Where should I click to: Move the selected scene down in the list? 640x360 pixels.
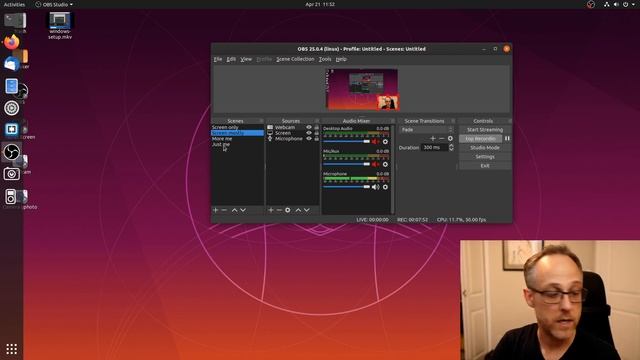point(243,210)
